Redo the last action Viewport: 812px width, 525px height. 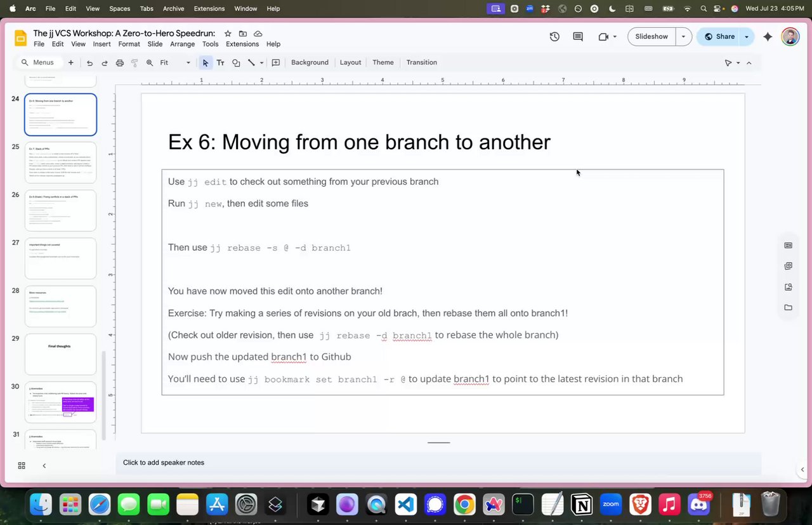[105, 63]
